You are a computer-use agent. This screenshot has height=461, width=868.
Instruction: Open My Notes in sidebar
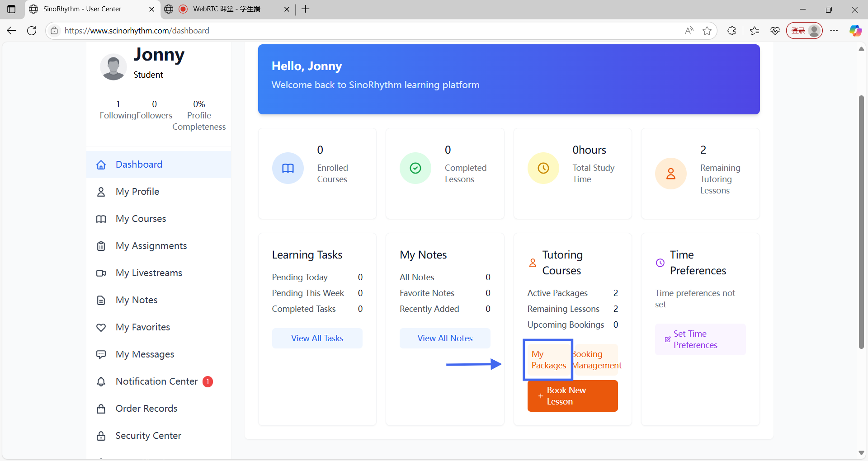(159, 300)
